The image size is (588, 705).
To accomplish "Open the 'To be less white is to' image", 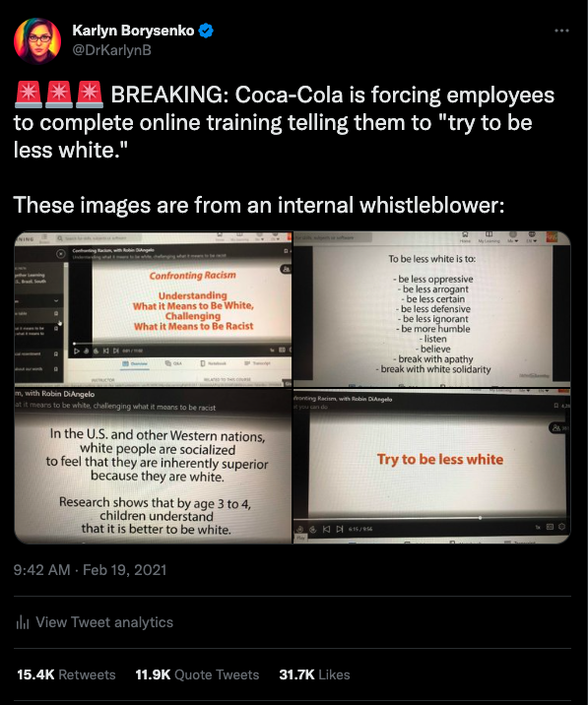I will pos(432,308).
